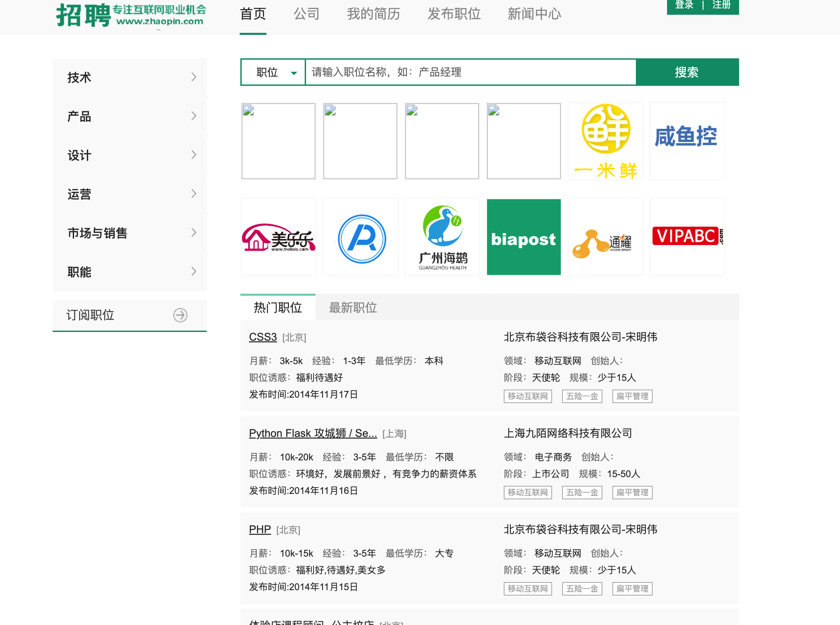Open 发布职位 in the navigation
The height and width of the screenshot is (625, 840).
[x=454, y=14]
